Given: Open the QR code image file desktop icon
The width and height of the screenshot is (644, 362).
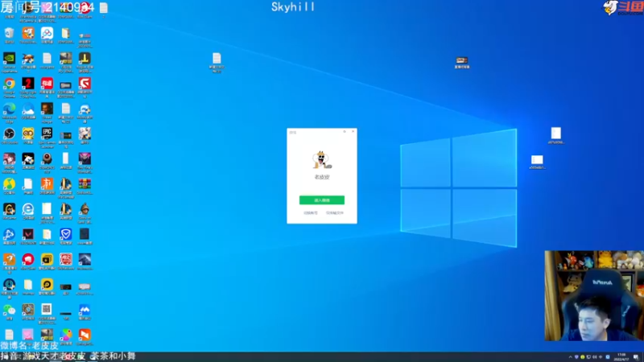Looking at the screenshot, I should point(47,309).
